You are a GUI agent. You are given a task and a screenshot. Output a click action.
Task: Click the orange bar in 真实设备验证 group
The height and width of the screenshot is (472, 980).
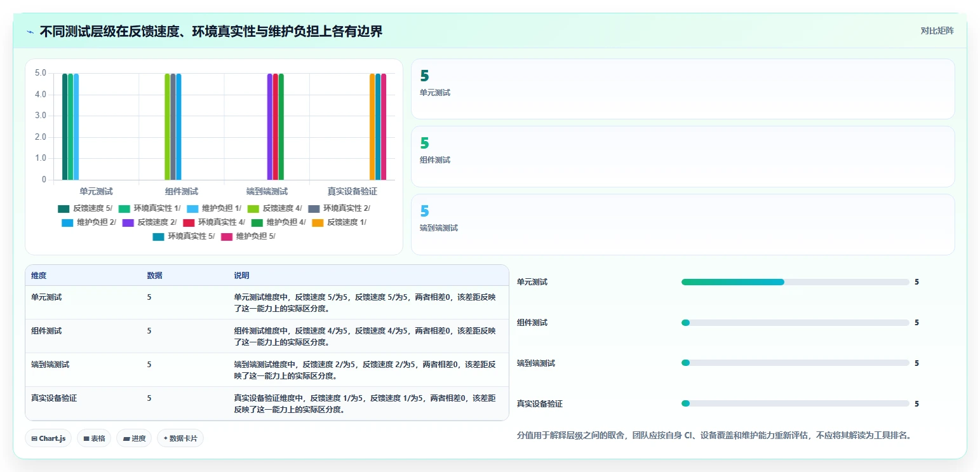[372, 126]
